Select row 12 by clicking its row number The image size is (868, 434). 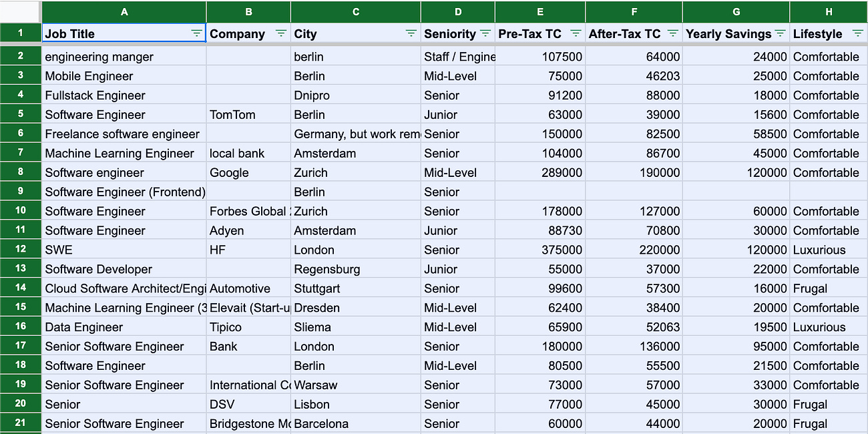coord(21,250)
